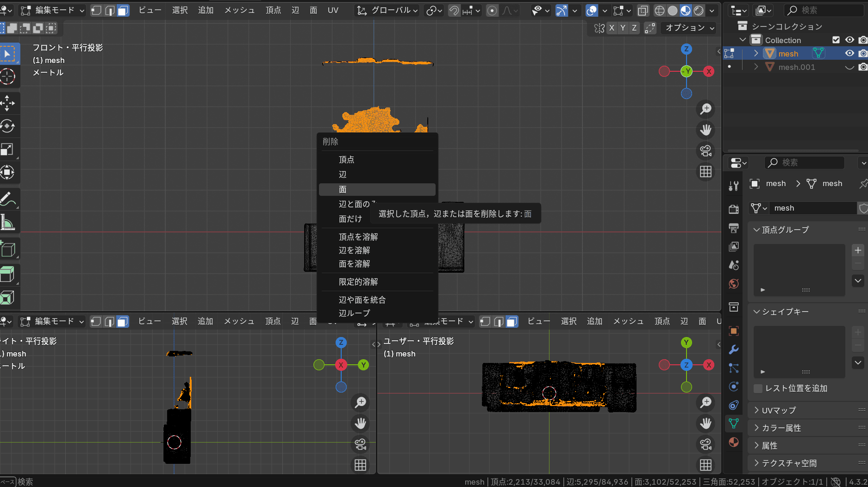This screenshot has height=487, width=868.
Task: Select the Rotate tool in left toolbar
Action: coord(8,126)
